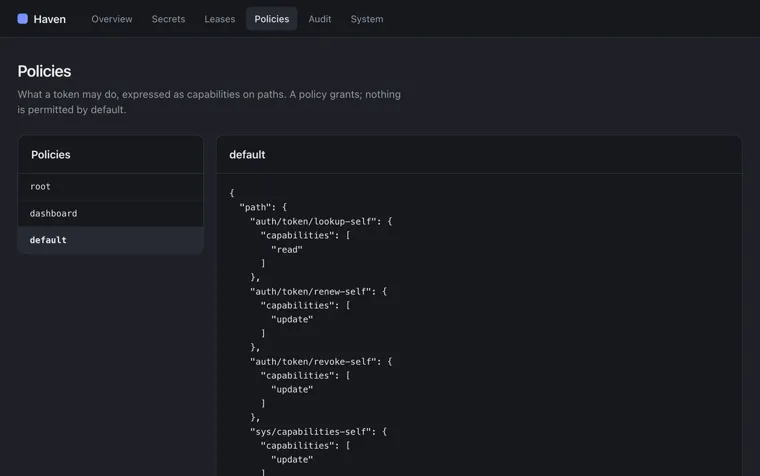This screenshot has height=476, width=760.
Task: Click the default policy detail title
Action: point(247,155)
